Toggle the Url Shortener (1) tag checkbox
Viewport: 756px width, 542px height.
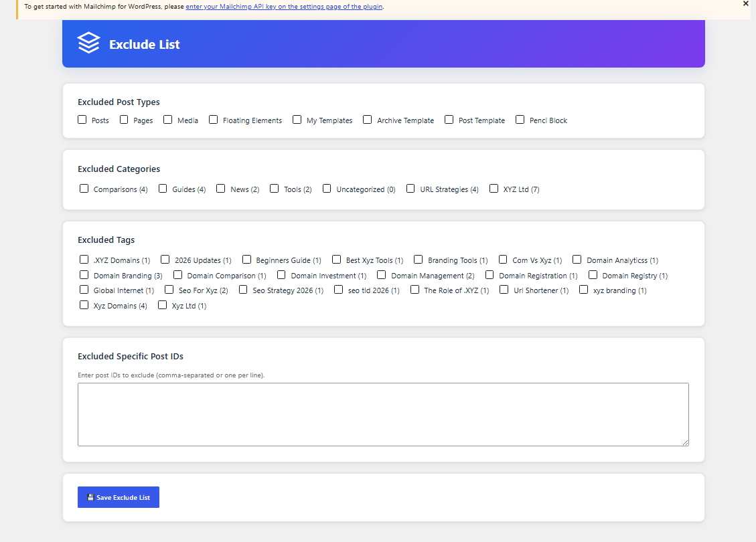click(x=504, y=290)
